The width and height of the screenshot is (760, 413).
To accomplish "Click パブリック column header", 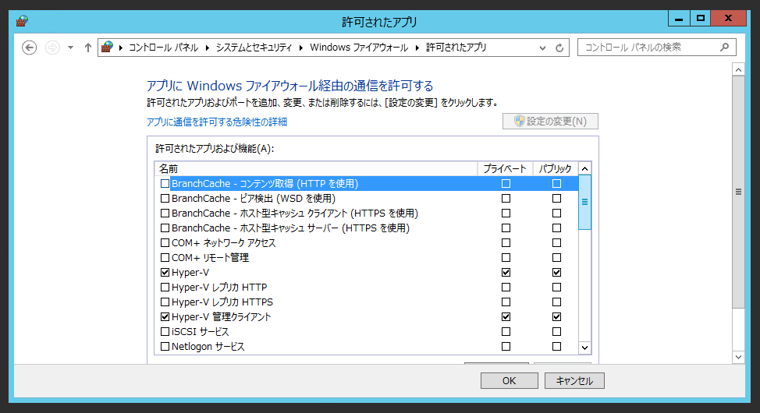I will 555,169.
